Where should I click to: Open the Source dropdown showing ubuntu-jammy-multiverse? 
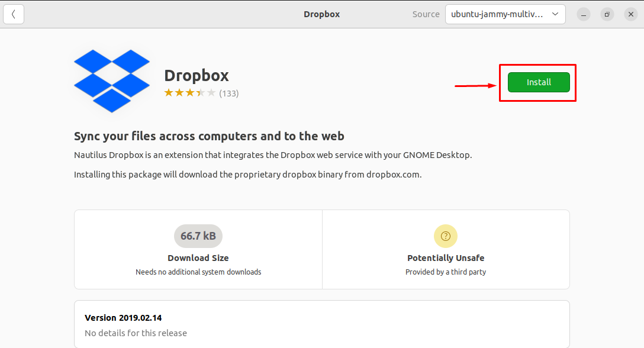pyautogui.click(x=505, y=14)
